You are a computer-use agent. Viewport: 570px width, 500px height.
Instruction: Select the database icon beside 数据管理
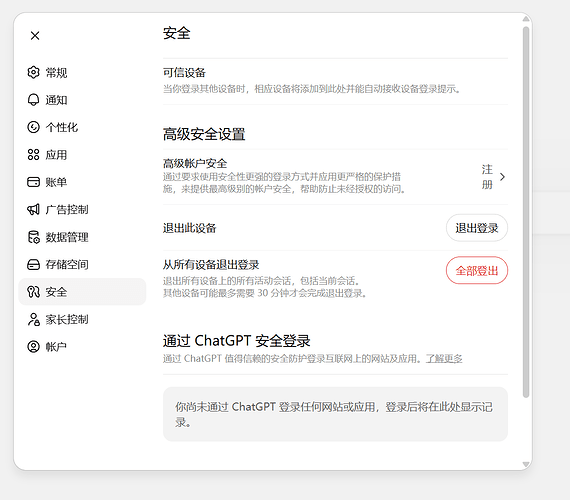tap(33, 237)
